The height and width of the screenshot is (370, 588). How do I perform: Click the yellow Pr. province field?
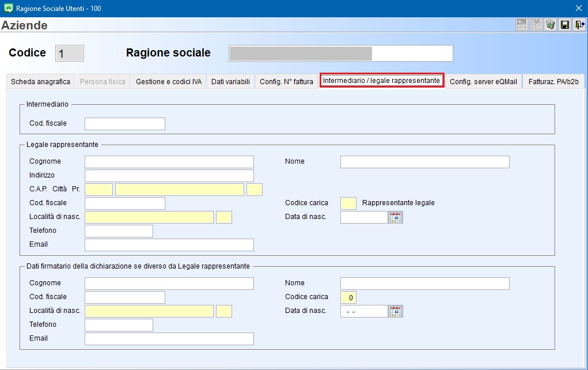(255, 190)
